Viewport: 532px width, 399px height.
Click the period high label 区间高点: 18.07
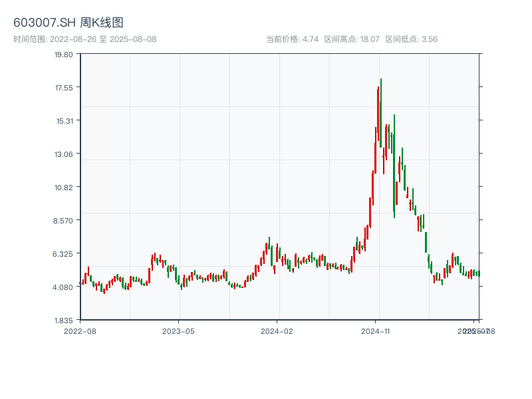pyautogui.click(x=352, y=39)
